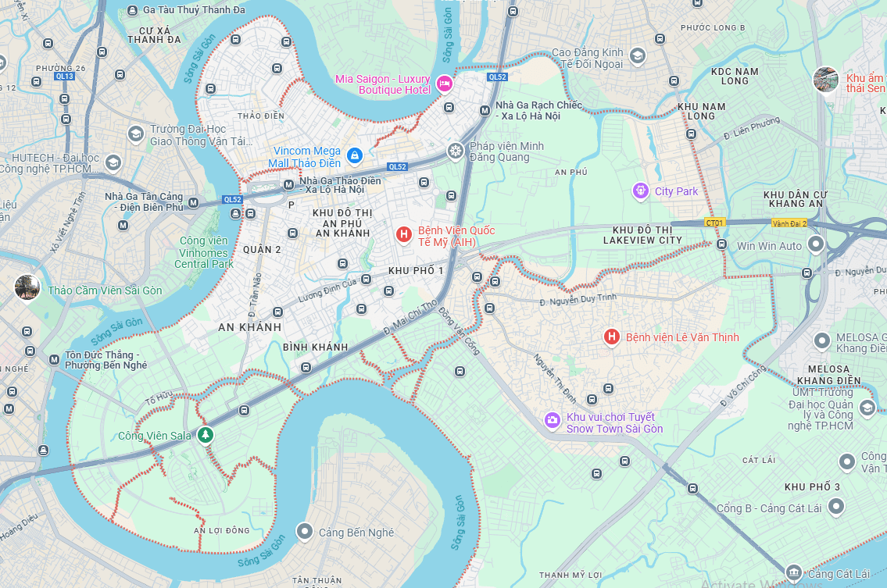This screenshot has width=887, height=588.
Task: Open the Bệnh viện Lê Văn Thịnh hospital marker
Action: tap(611, 337)
